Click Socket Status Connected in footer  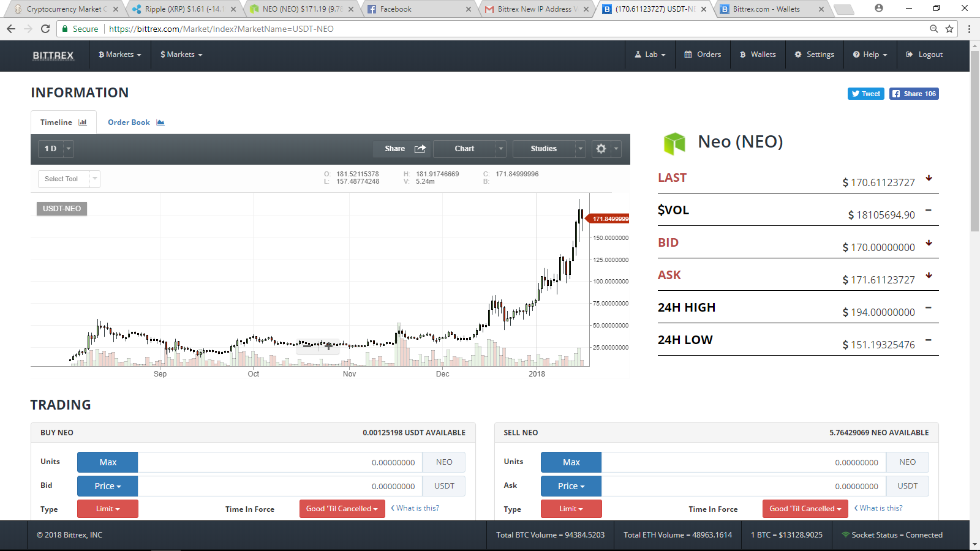892,535
